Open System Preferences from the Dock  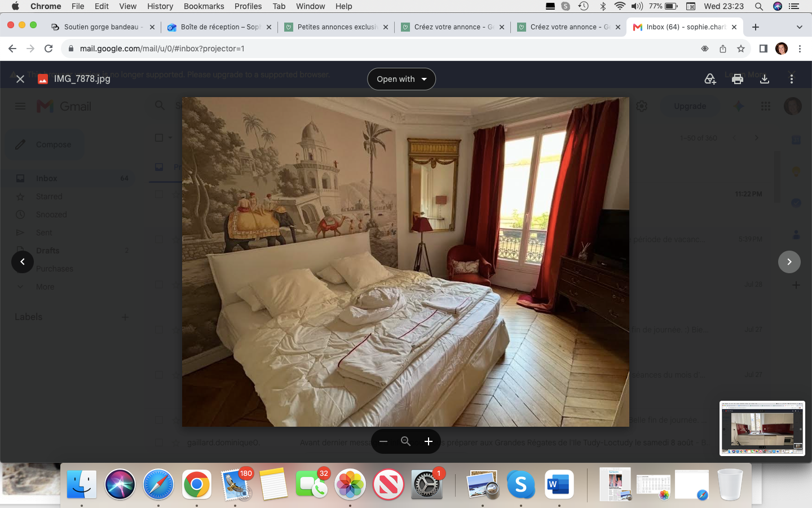427,484
